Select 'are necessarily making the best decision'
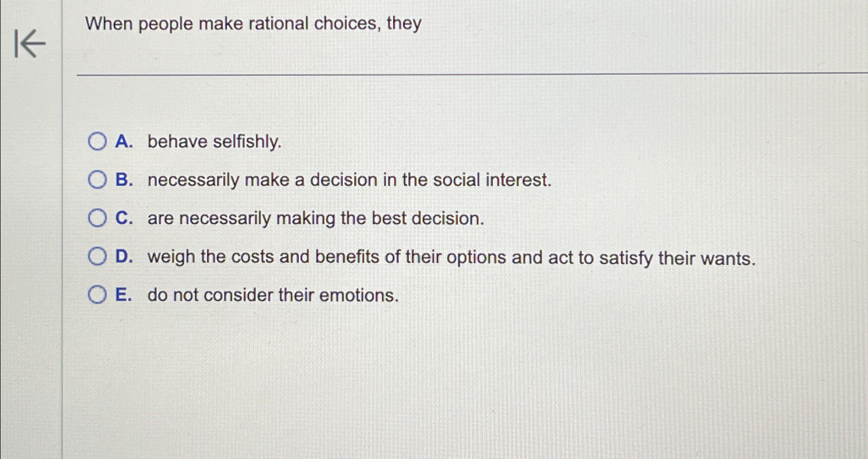This screenshot has width=868, height=459. pos(315,218)
